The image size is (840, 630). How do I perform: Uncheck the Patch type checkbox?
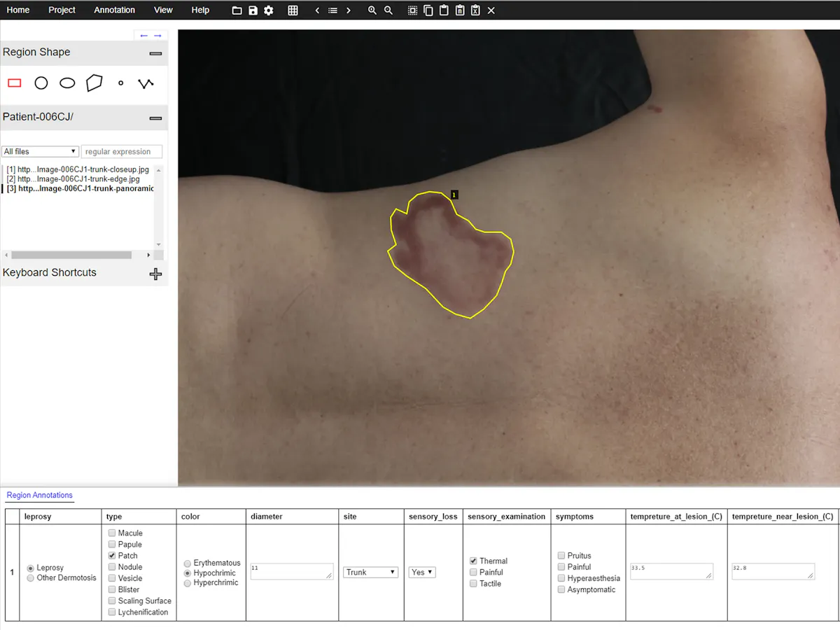(112, 556)
